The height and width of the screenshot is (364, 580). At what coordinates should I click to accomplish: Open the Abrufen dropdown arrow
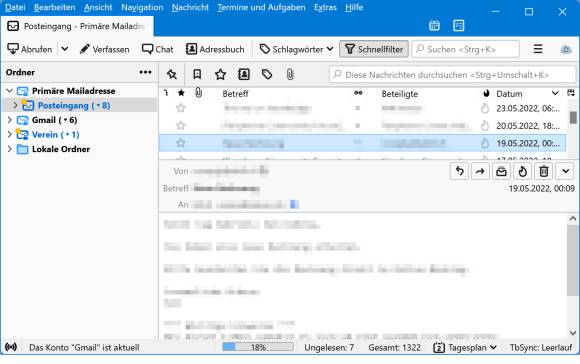[x=65, y=49]
